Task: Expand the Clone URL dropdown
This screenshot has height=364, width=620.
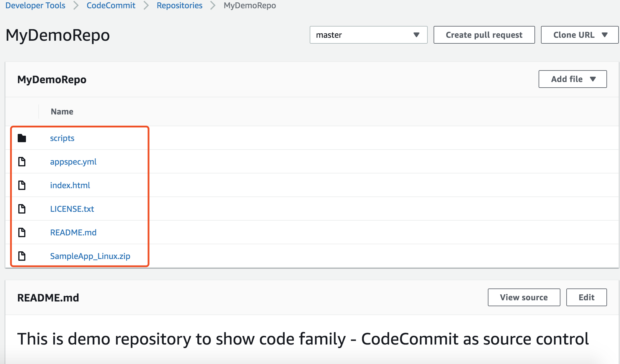Action: click(x=580, y=35)
